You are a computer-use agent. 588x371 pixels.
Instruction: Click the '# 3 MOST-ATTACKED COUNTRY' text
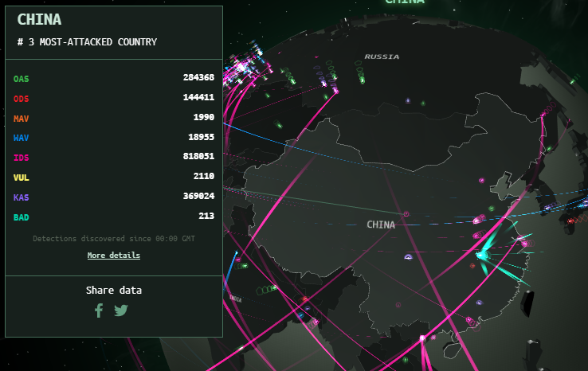87,41
